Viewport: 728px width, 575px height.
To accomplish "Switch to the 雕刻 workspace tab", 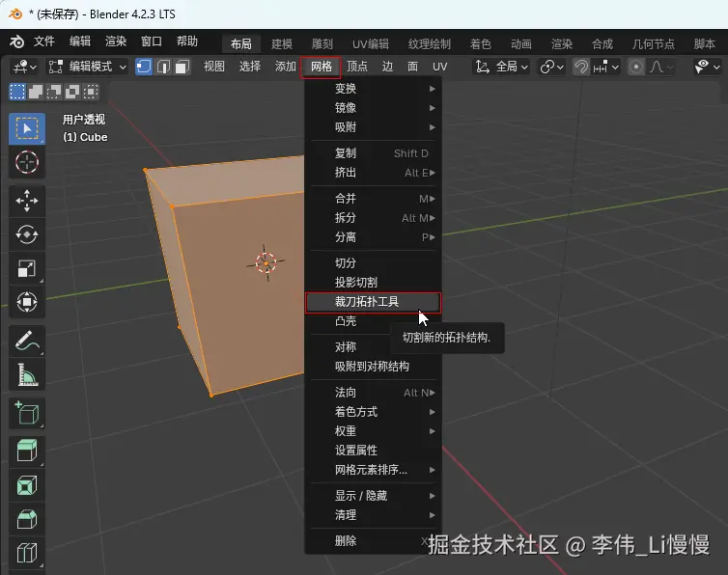I will (x=322, y=44).
